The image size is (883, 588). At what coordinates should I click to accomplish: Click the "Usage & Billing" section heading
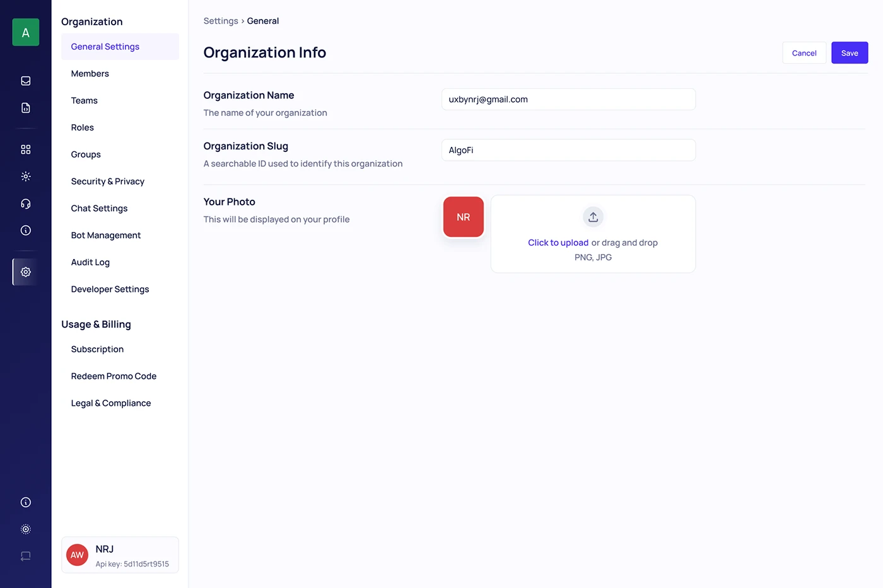pyautogui.click(x=96, y=325)
